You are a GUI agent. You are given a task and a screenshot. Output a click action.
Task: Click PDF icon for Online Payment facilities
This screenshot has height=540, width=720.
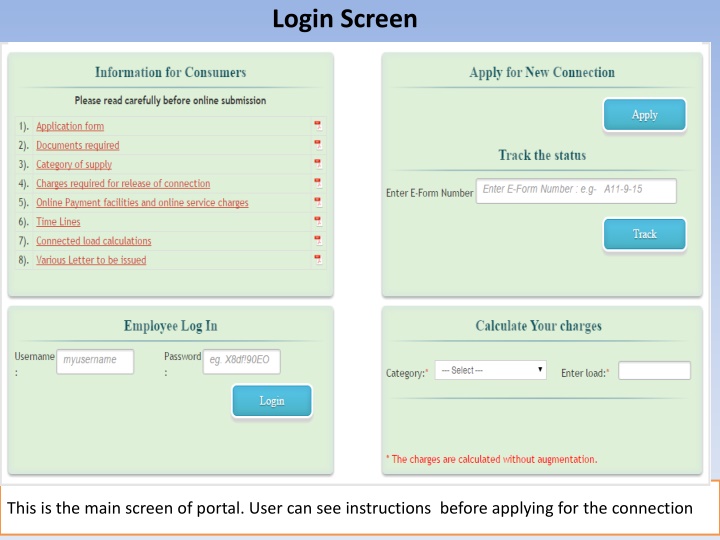click(x=318, y=202)
